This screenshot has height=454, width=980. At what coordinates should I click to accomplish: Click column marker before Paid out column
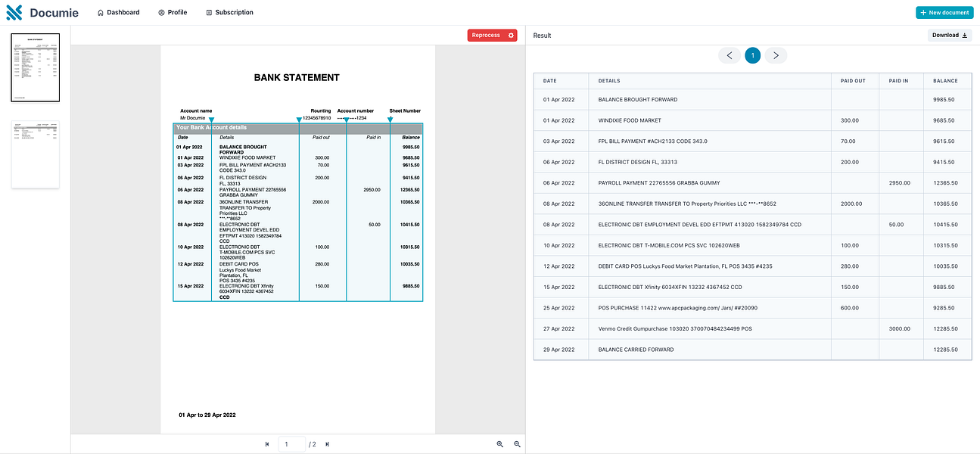pos(299,120)
